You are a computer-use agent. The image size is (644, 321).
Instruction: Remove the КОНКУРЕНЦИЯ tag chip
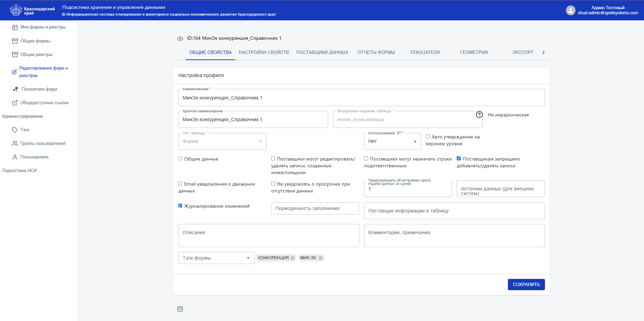coord(292,258)
